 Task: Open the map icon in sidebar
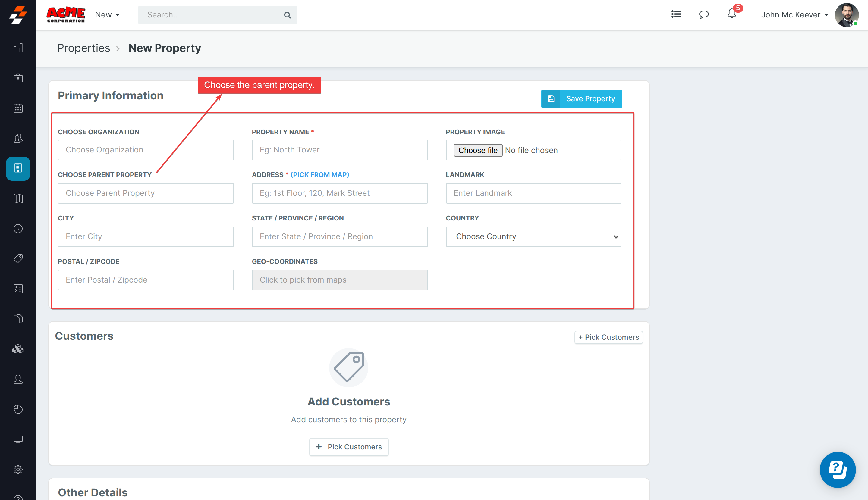[x=18, y=198]
